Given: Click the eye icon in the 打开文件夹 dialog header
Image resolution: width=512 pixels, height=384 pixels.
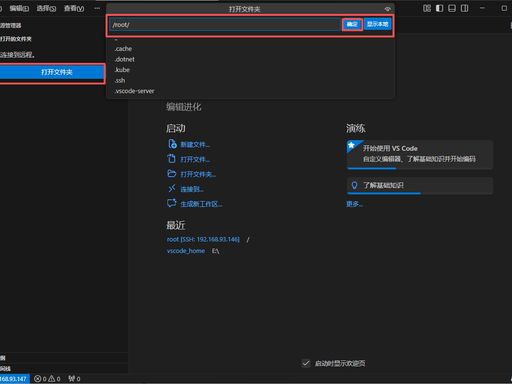Looking at the screenshot, I should pyautogui.click(x=387, y=9).
